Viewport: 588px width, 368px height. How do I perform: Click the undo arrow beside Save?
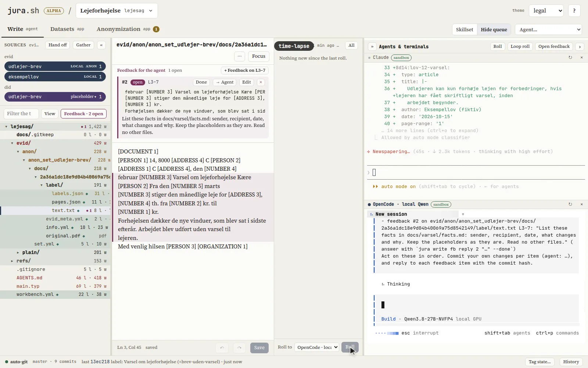click(222, 348)
